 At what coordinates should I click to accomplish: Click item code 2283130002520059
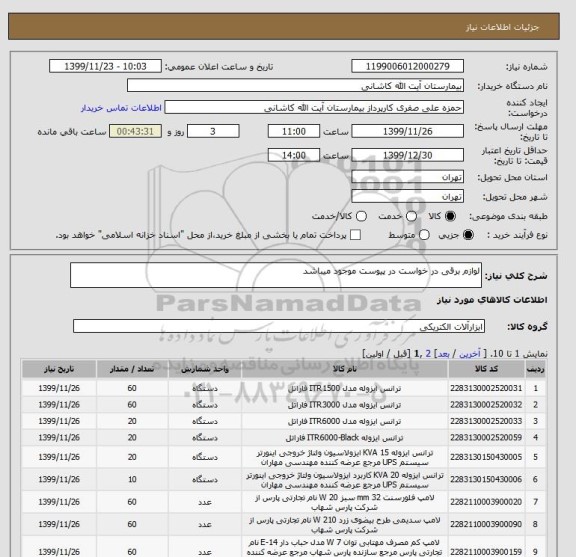486,438
